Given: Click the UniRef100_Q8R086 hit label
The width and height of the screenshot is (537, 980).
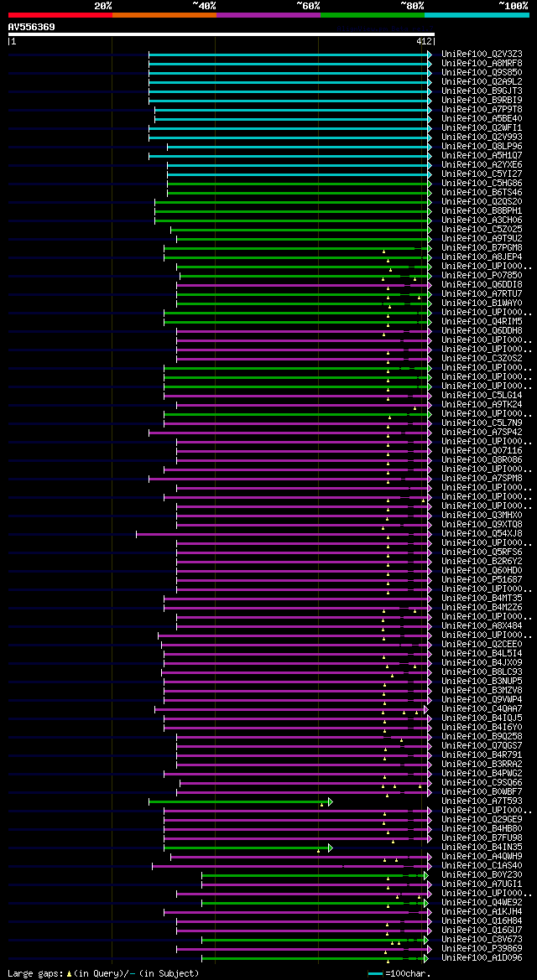Looking at the screenshot, I should pyautogui.click(x=482, y=460).
